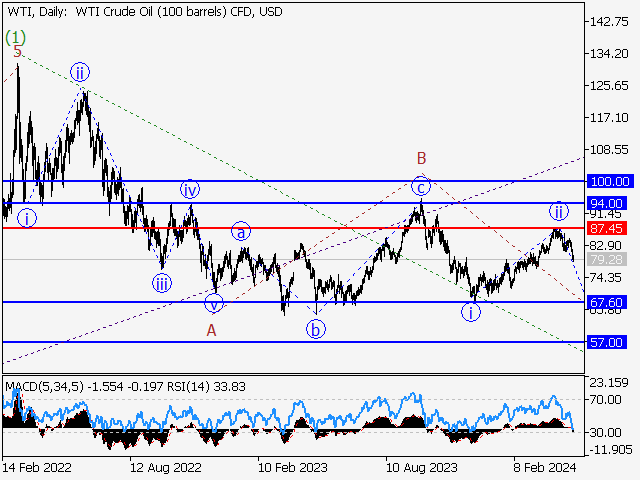Click the '12 Aug 2022' date label
Image resolution: width=640 pixels, height=480 pixels.
point(166,467)
